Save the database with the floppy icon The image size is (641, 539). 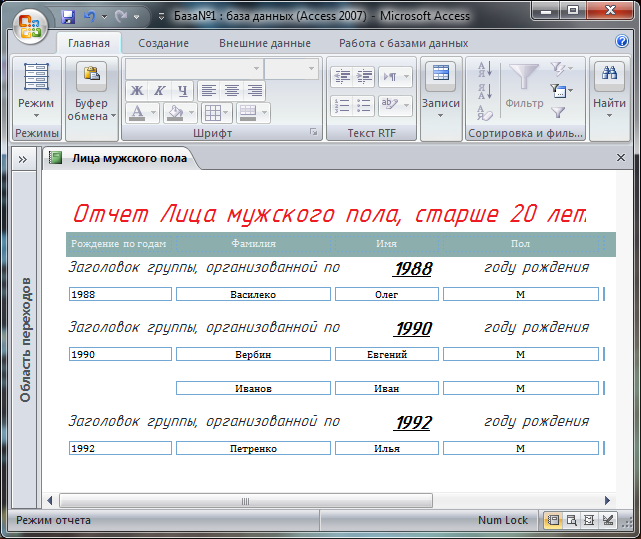(x=68, y=17)
